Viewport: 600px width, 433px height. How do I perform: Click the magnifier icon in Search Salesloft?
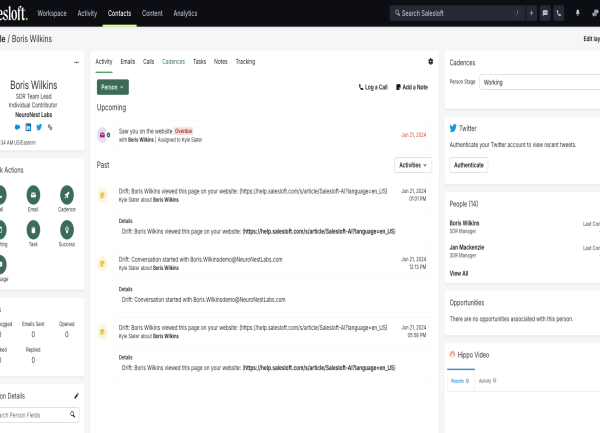coord(397,13)
